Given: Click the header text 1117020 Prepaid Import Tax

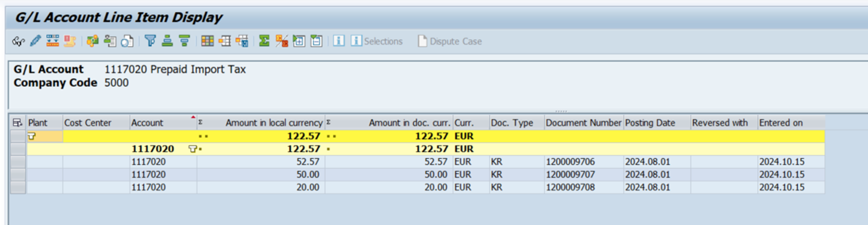Looking at the screenshot, I should click(x=175, y=69).
